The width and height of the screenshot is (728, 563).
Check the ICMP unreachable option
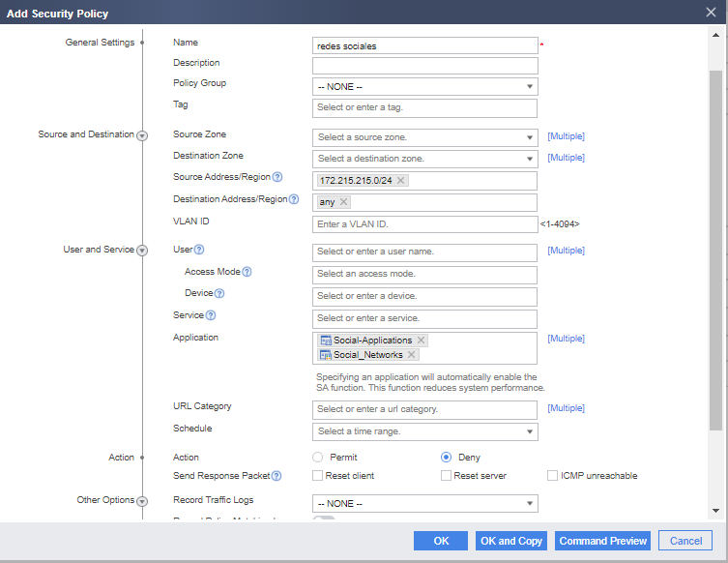(552, 476)
